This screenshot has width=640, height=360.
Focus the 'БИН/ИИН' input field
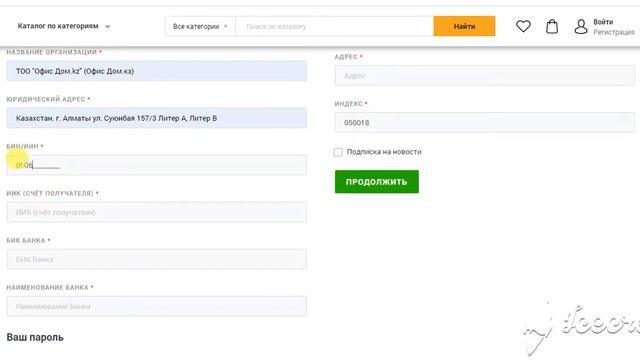tap(157, 165)
